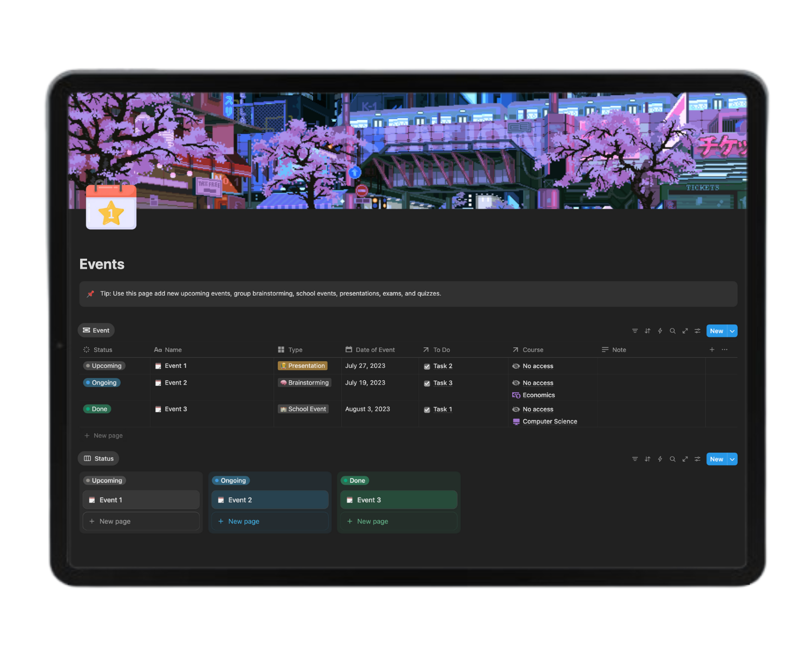Open Event table as full page icon

pyautogui.click(x=685, y=331)
